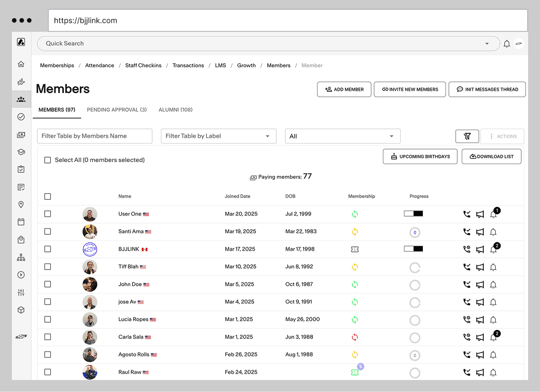Viewport: 540px width, 392px height.
Task: Expand the All filter dropdown
Action: click(x=342, y=136)
